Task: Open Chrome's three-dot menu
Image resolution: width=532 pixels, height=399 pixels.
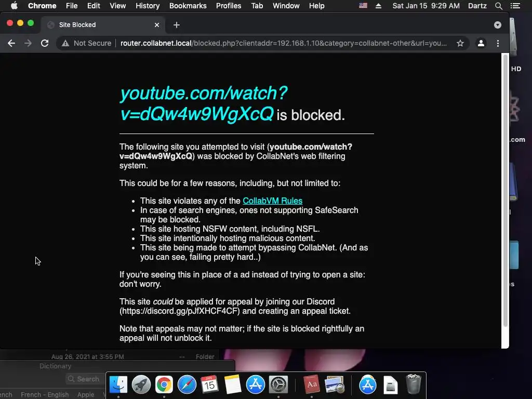Action: 498,43
